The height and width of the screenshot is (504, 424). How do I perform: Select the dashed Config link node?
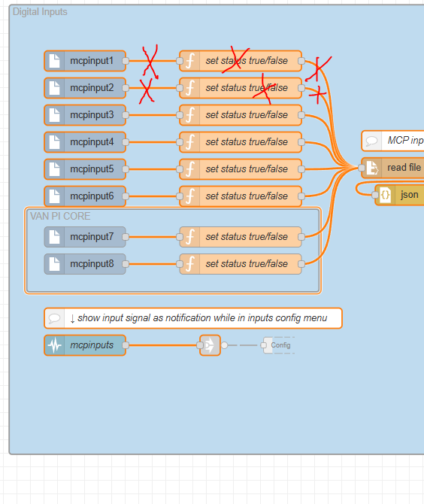[279, 345]
